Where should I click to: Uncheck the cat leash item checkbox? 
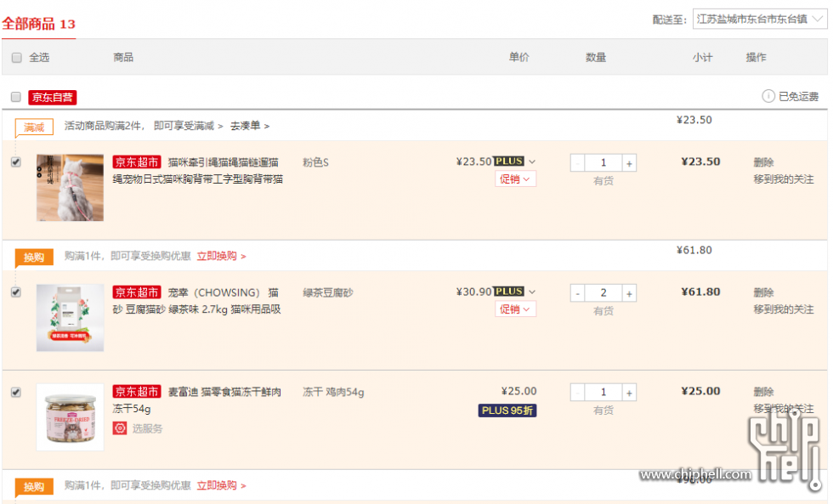point(16,162)
